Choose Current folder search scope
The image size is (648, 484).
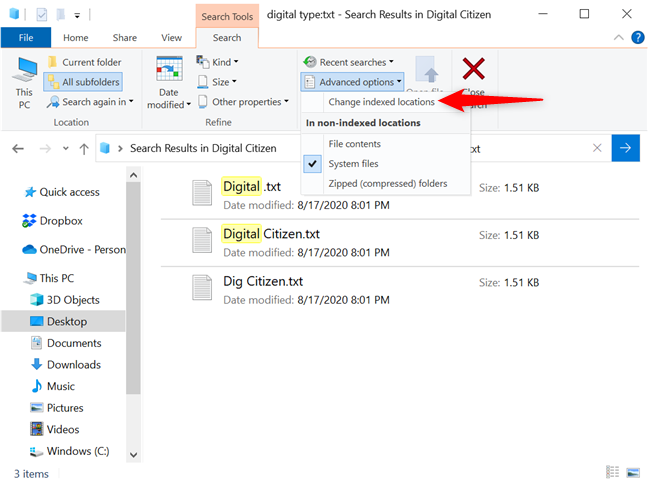[x=84, y=62]
